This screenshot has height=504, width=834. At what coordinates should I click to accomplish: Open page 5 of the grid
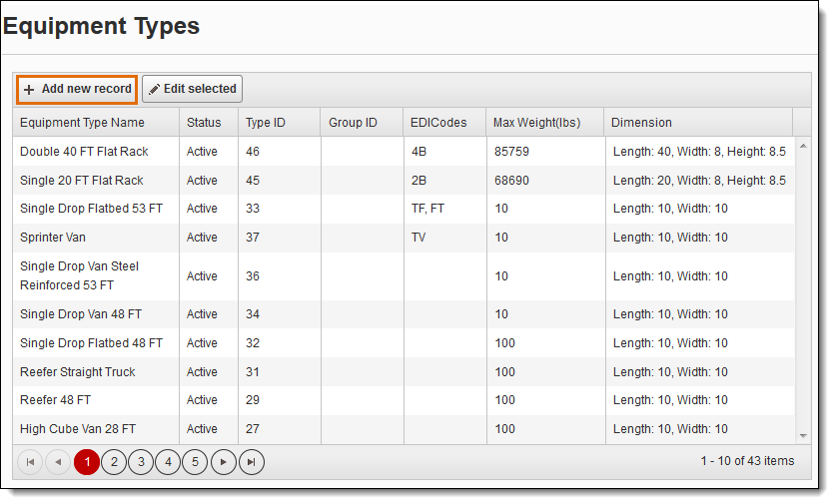(x=196, y=462)
